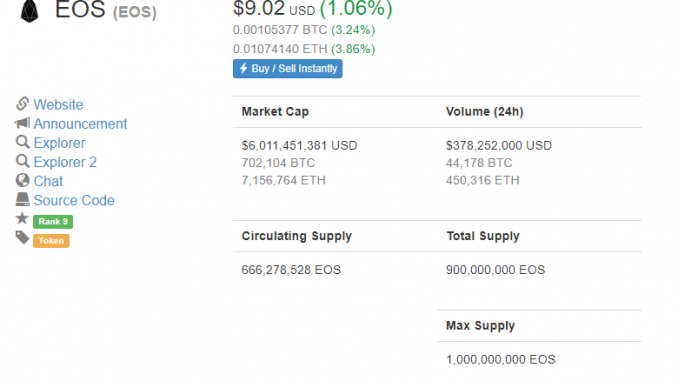Open the Website link
Screen dimensions: 678x381
[x=58, y=105]
